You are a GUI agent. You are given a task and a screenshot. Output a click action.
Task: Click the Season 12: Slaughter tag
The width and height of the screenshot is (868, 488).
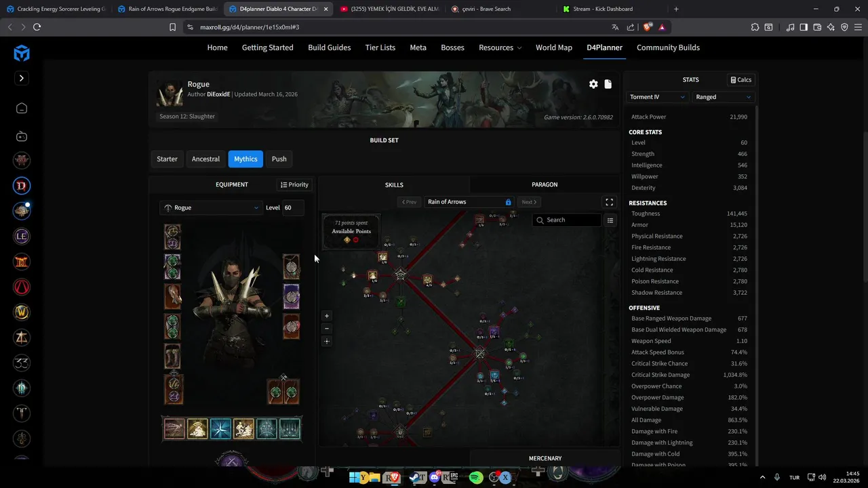click(x=187, y=117)
